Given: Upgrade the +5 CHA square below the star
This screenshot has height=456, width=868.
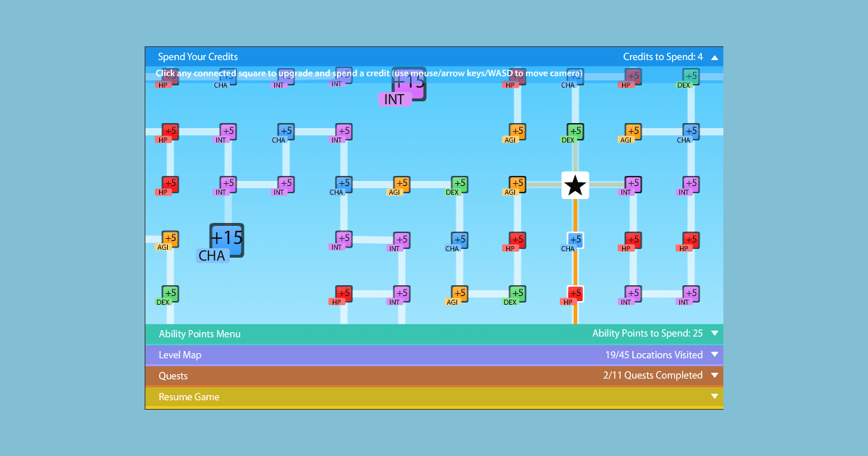Looking at the screenshot, I should click(x=575, y=240).
